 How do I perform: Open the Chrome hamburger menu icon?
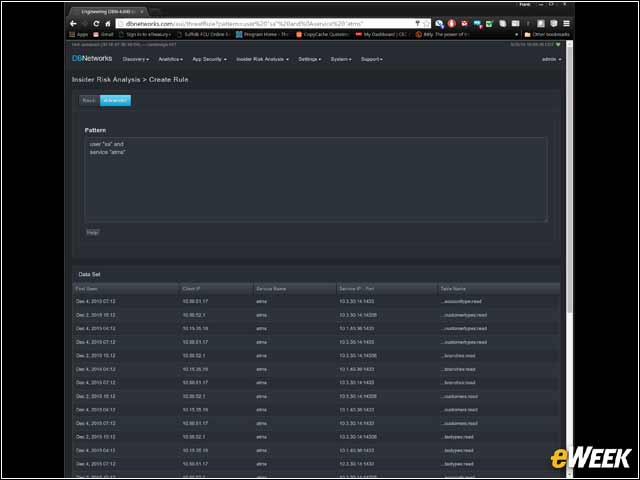click(x=566, y=24)
